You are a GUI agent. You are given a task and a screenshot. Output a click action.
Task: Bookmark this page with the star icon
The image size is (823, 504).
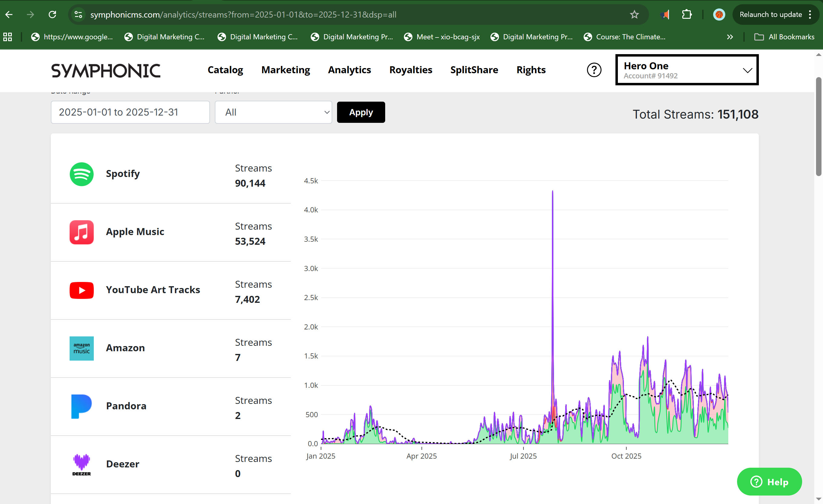coord(634,14)
